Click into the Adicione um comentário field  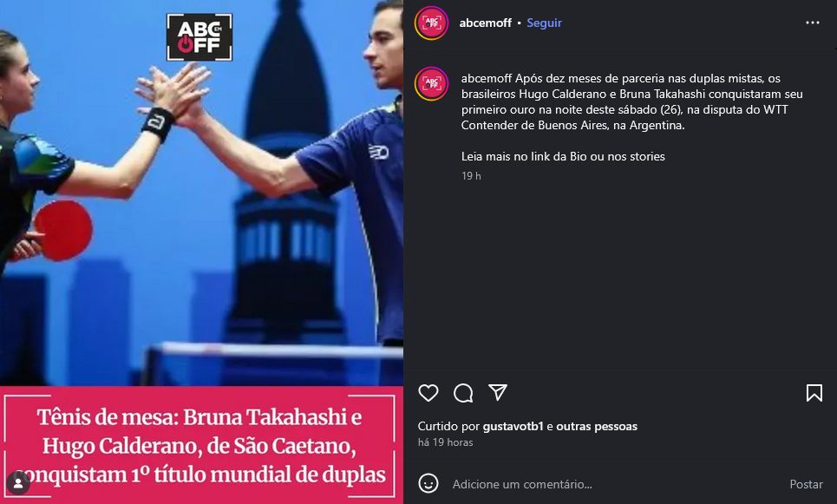click(x=614, y=484)
